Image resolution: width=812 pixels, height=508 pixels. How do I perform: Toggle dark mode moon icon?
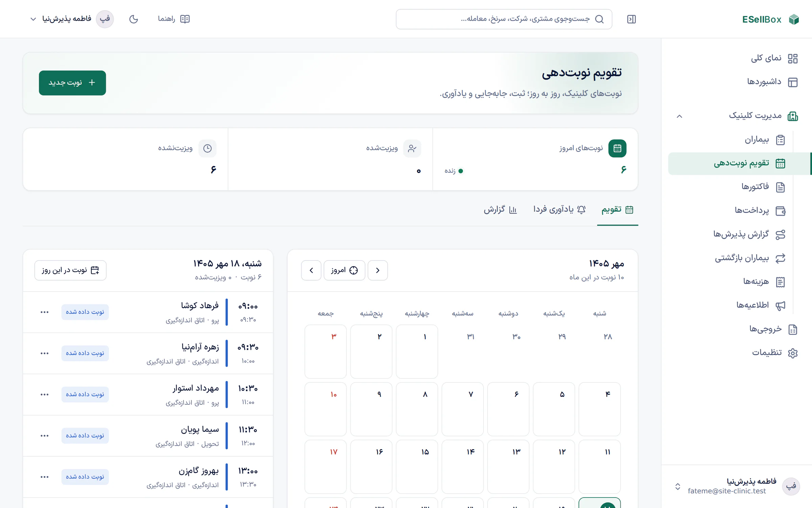click(134, 19)
